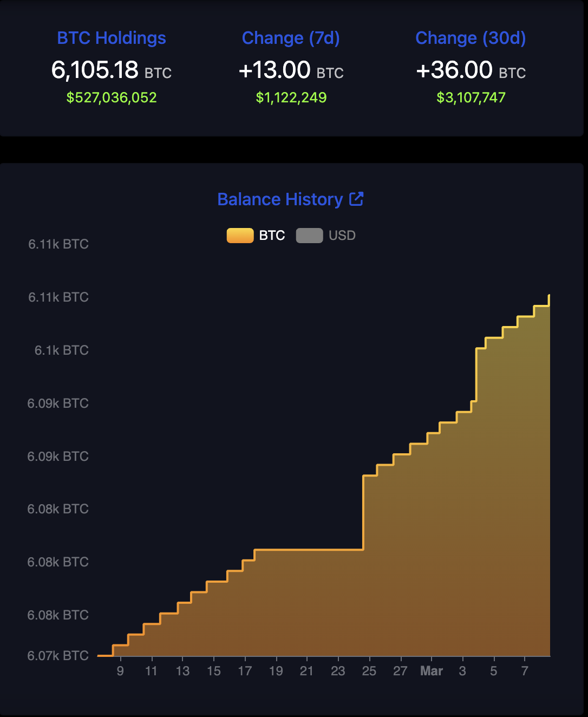Screen dimensions: 588x717
Task: Click the +13.00 BTC change value
Action: (291, 69)
